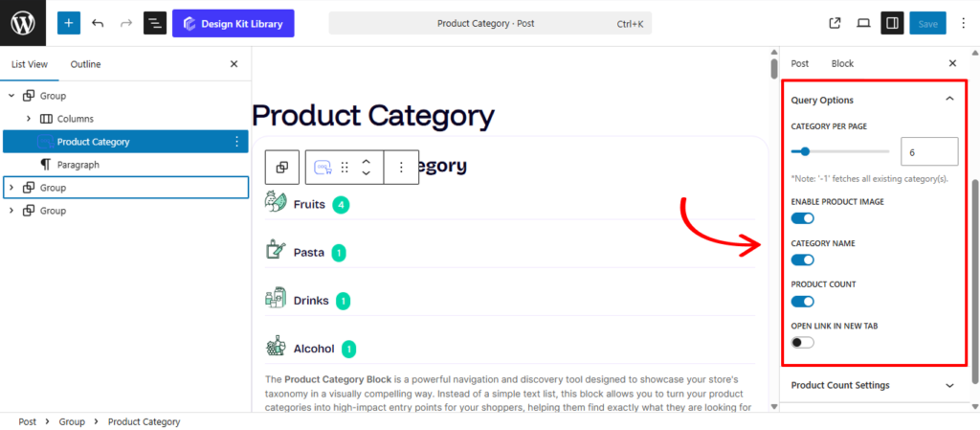Image resolution: width=980 pixels, height=430 pixels.
Task: Click the WordPress logo icon
Action: coord(23,23)
